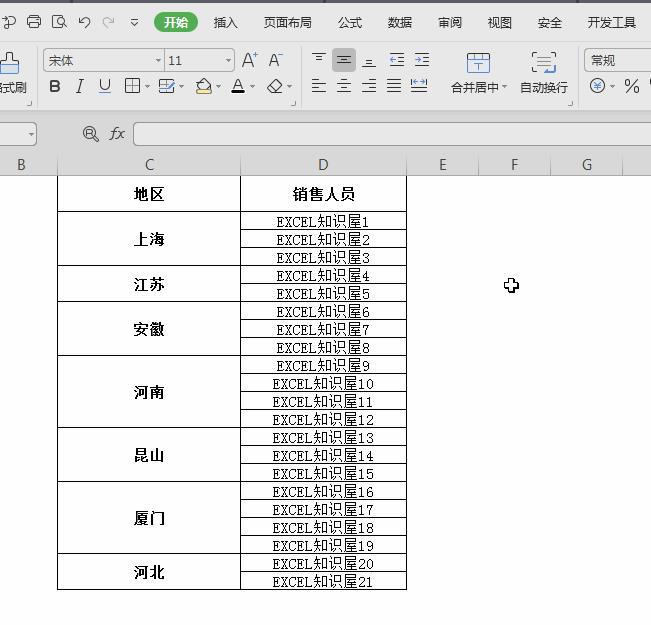Click the cell borders icon
The width and height of the screenshot is (651, 625).
pos(132,86)
